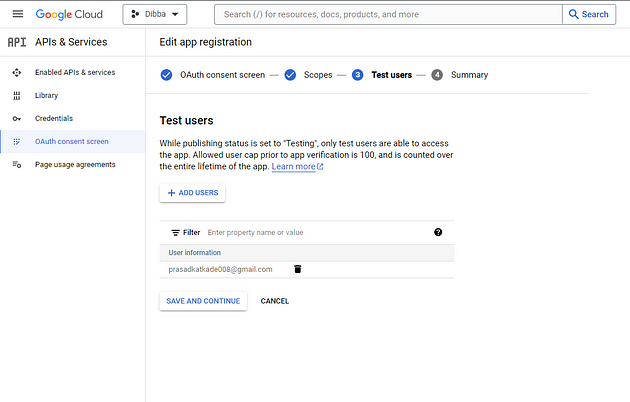Click the Search button

point(589,14)
